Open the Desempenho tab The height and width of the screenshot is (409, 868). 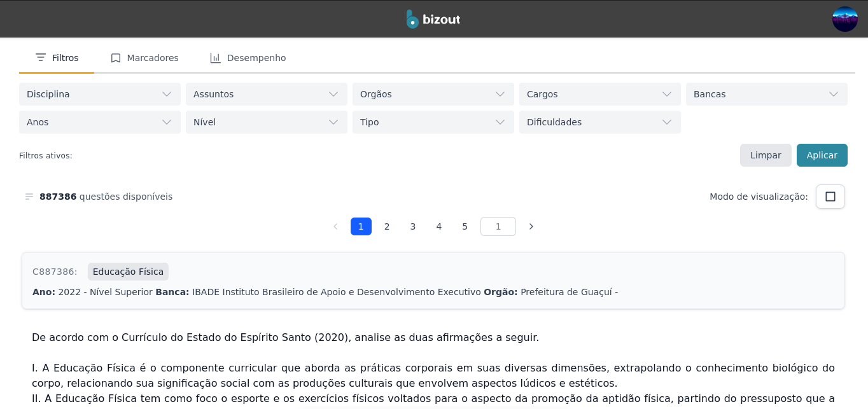[248, 58]
